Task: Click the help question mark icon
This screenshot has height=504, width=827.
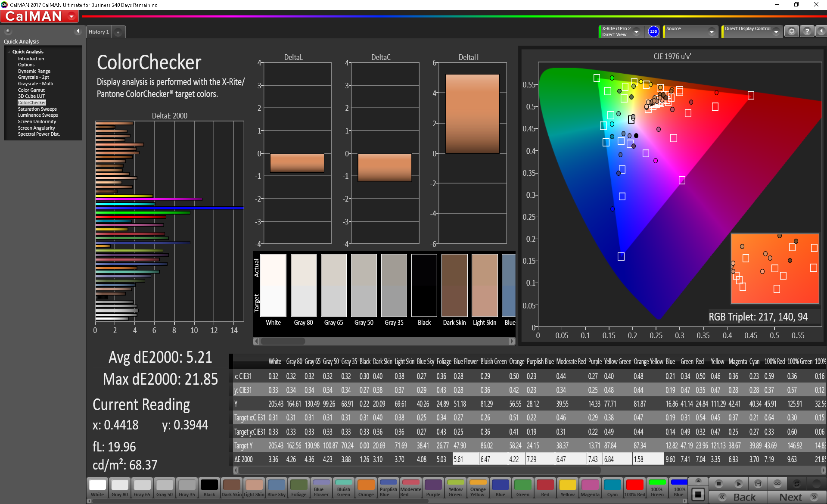Action: (807, 31)
